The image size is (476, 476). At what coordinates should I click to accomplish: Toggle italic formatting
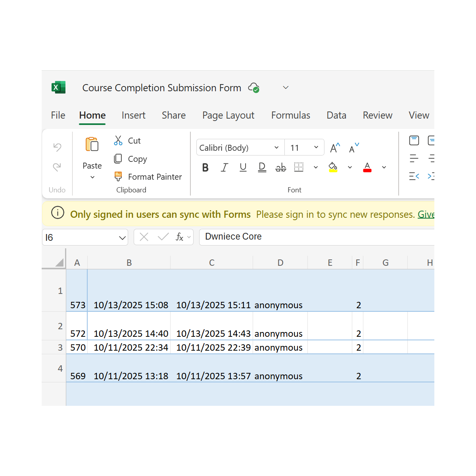(x=224, y=167)
